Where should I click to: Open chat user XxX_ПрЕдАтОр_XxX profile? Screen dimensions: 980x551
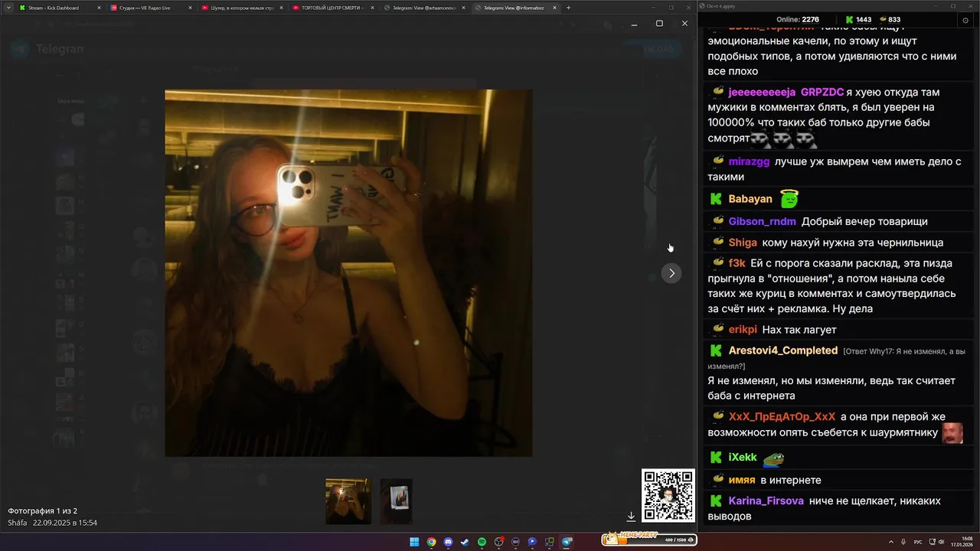782,417
